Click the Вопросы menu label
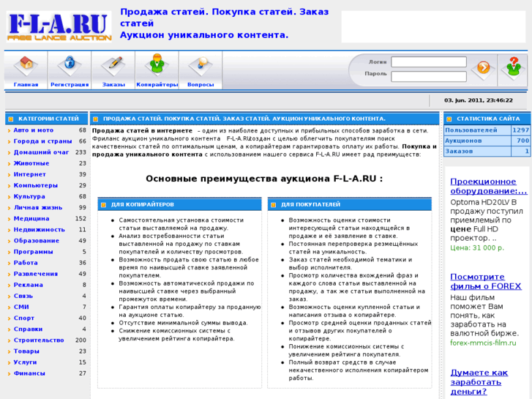The width and height of the screenshot is (532, 399). coord(201,84)
